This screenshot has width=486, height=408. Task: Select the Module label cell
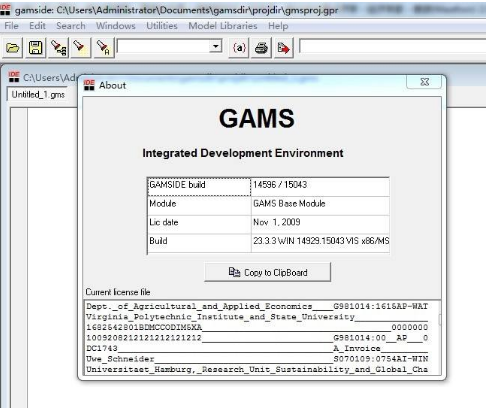199,206
